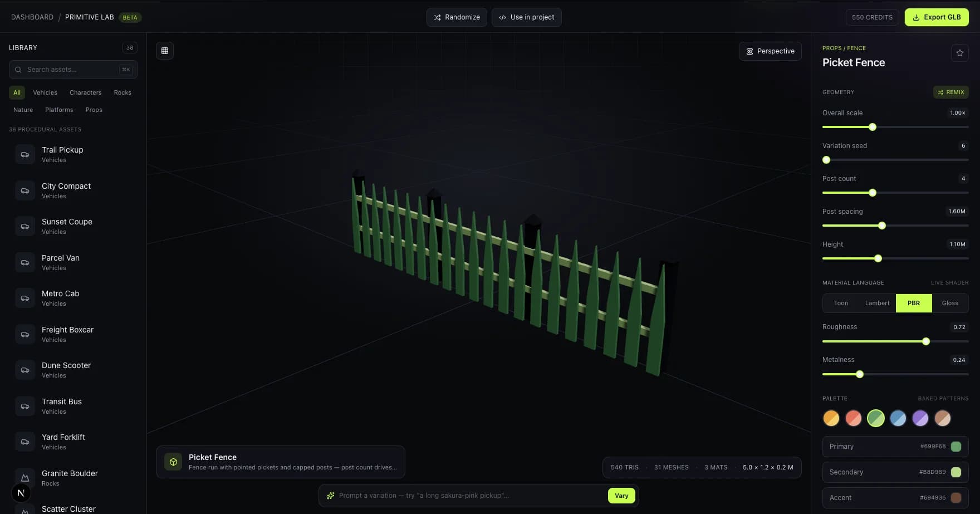Click the City Compact vehicle icon

pyautogui.click(x=25, y=190)
